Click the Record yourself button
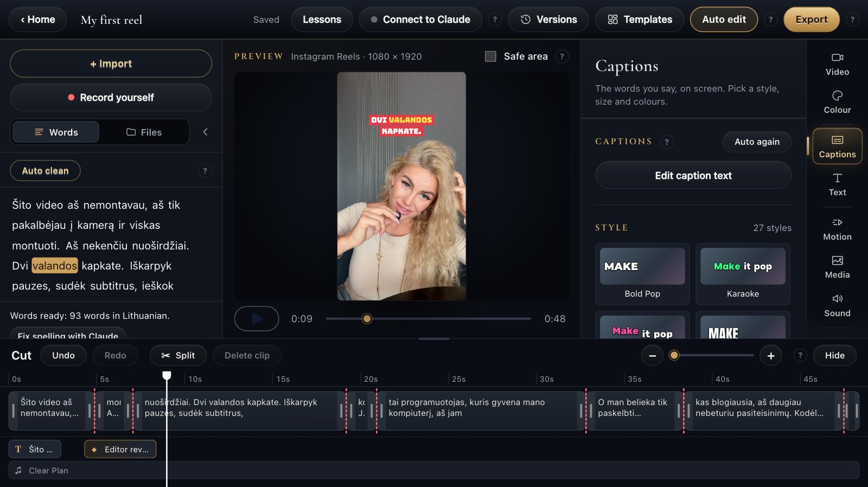Viewport: 868px width, 487px height. pyautogui.click(x=111, y=98)
